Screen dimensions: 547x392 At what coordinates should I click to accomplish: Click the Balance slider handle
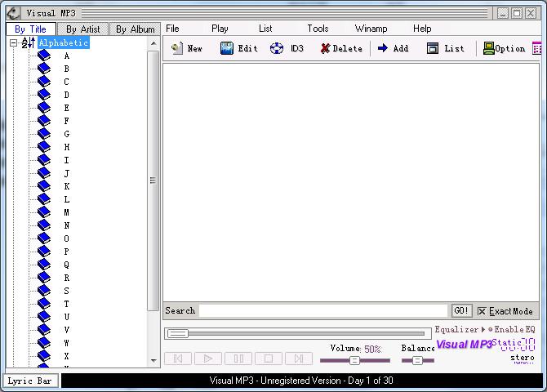click(417, 360)
